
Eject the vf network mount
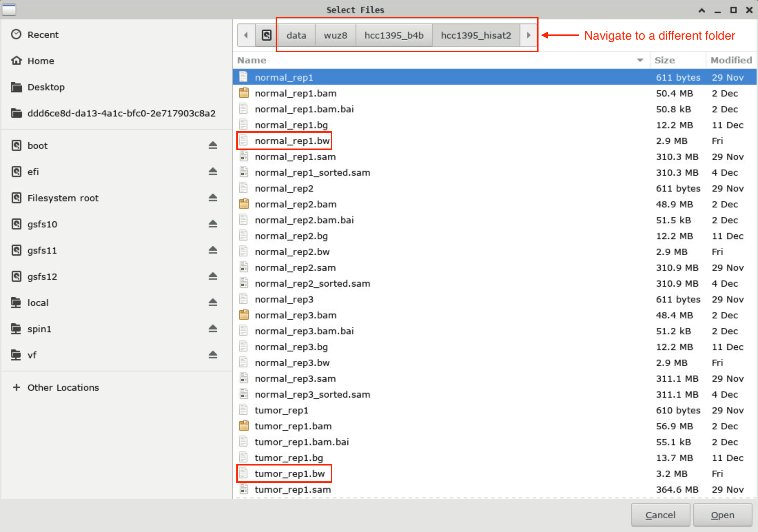click(213, 355)
